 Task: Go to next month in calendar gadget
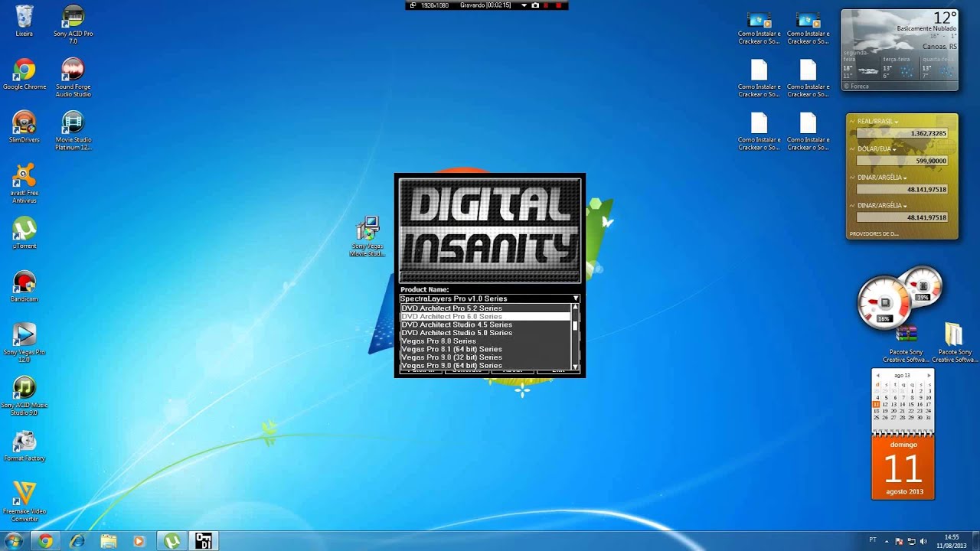coord(929,375)
